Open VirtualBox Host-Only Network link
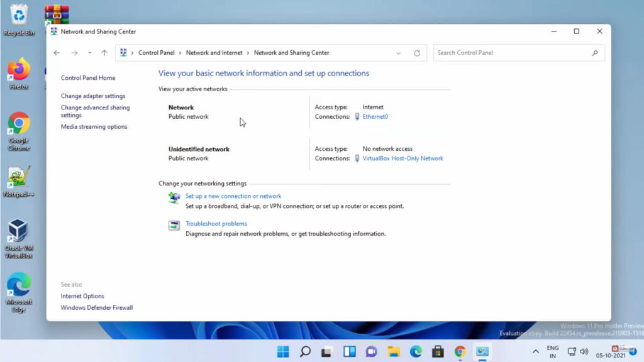 click(402, 158)
